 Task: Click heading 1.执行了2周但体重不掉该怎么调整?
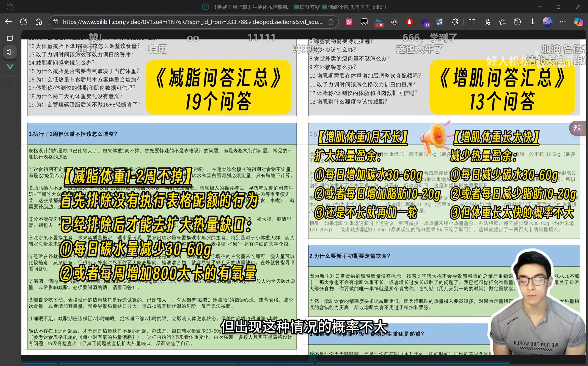pos(73,134)
